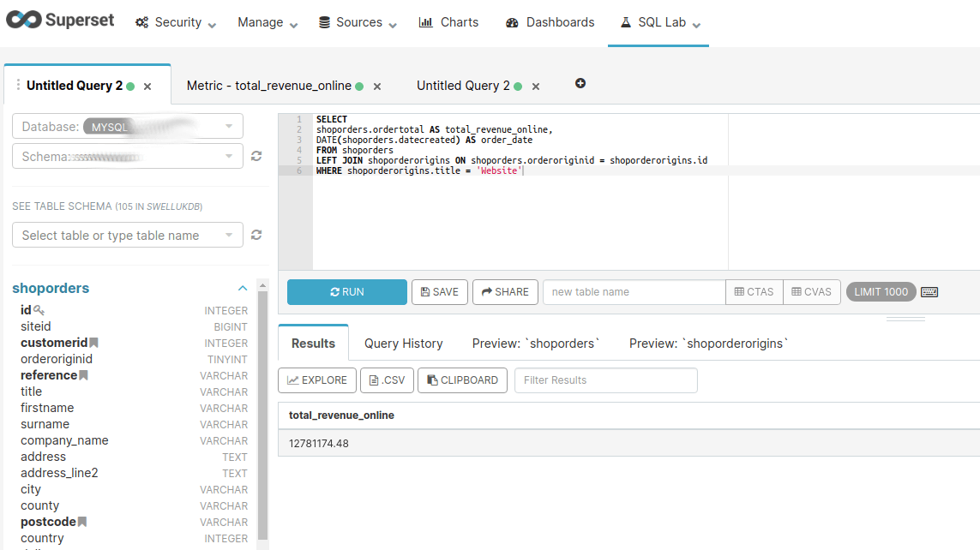980x550 pixels.
Task: Click the CTAS button
Action: pos(754,292)
